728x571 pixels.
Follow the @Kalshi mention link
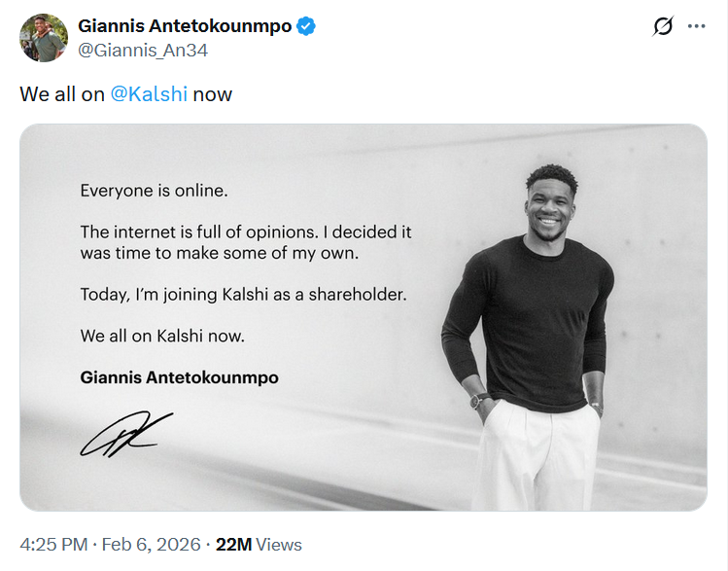149,94
